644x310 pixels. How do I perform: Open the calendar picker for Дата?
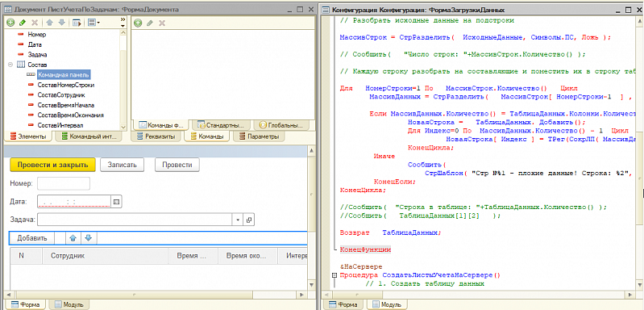117,202
